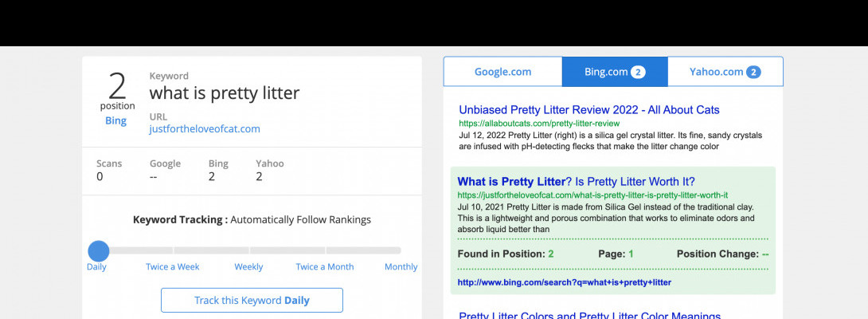The width and height of the screenshot is (868, 319).
Task: Choose Twice a Week tracking frequency
Action: click(x=173, y=267)
